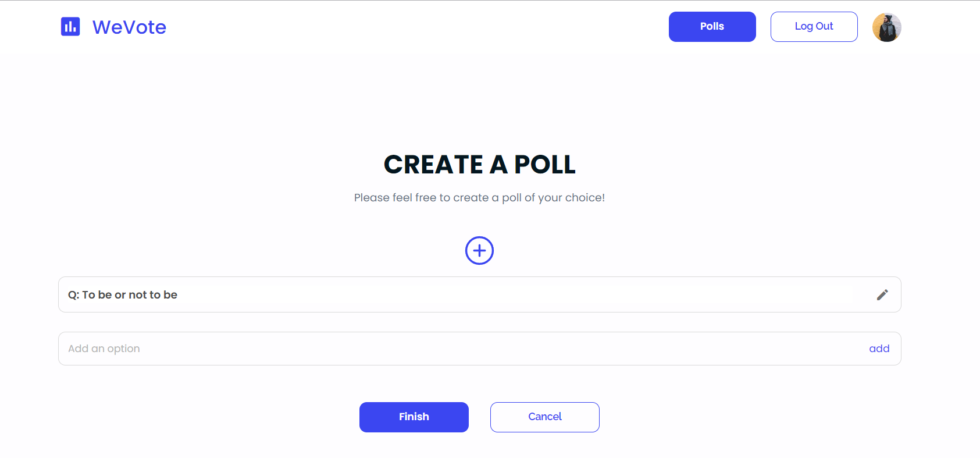Cancel the poll creation
Viewport: 980px width, 458px height.
(x=544, y=417)
